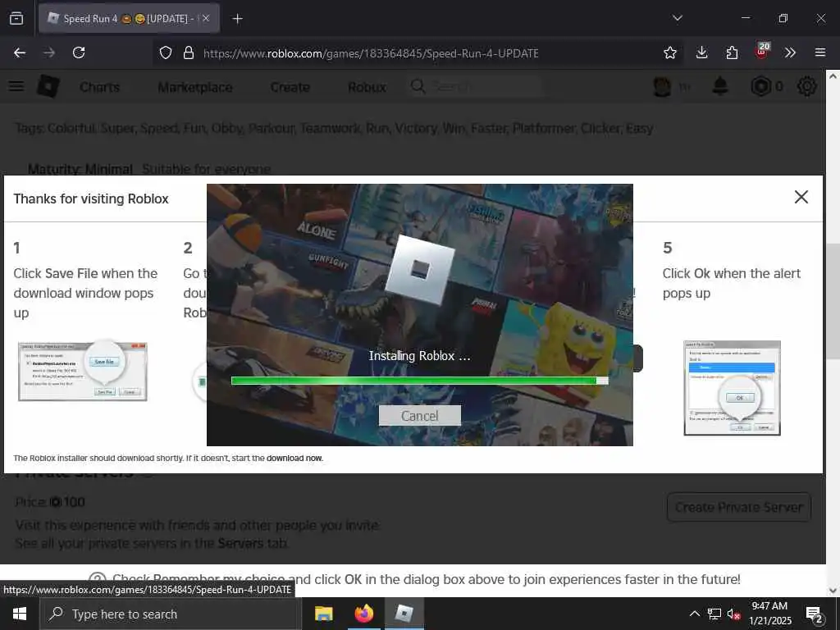Open Robux in Roblox navigation
The width and height of the screenshot is (840, 630).
point(367,87)
